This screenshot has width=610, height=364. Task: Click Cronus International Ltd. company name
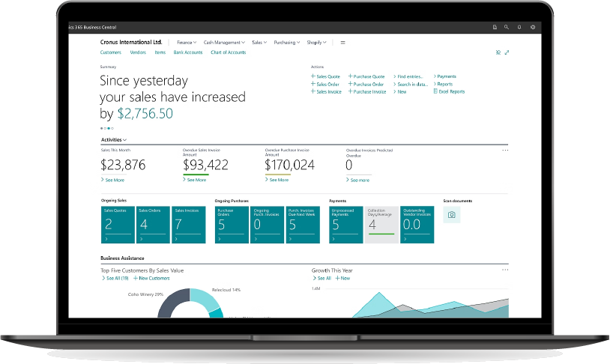point(131,42)
